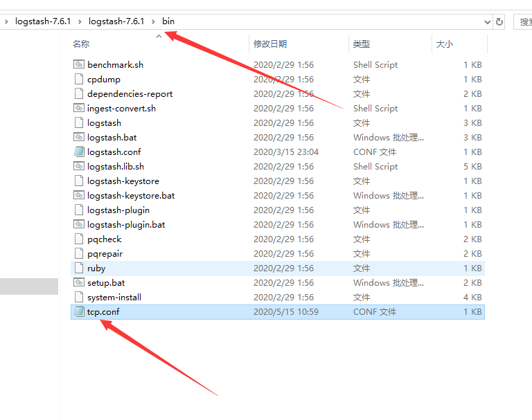Viewport: 532px width, 420px height.
Task: Refresh the folder view
Action: click(x=499, y=21)
